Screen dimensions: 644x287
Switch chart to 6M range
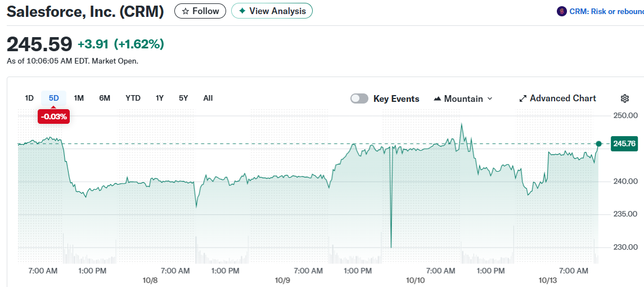pyautogui.click(x=105, y=98)
